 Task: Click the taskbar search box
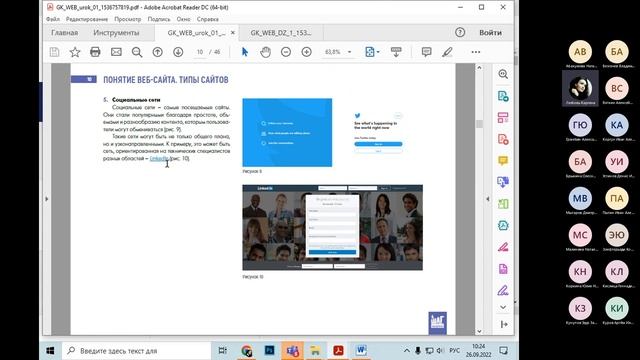point(136,351)
